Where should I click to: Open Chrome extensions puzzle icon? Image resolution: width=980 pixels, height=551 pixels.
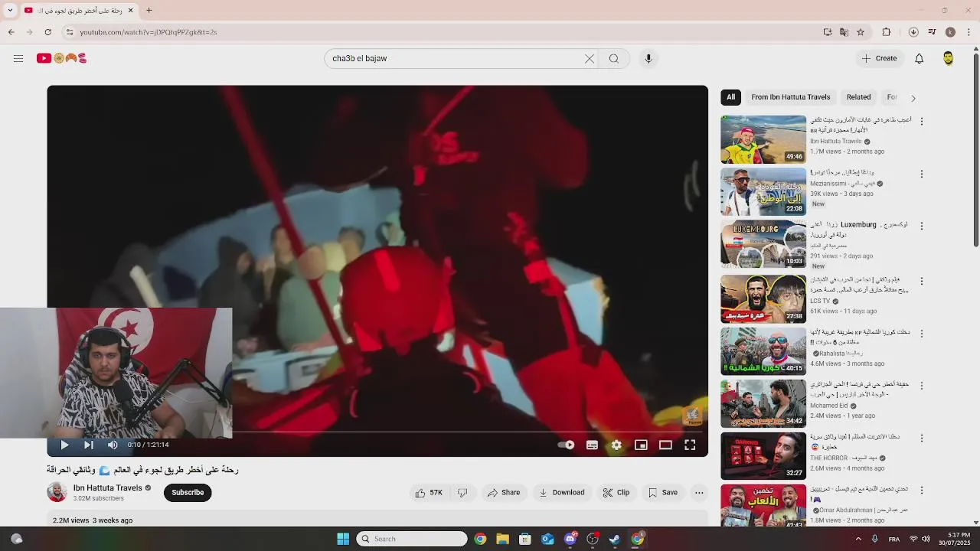(887, 32)
